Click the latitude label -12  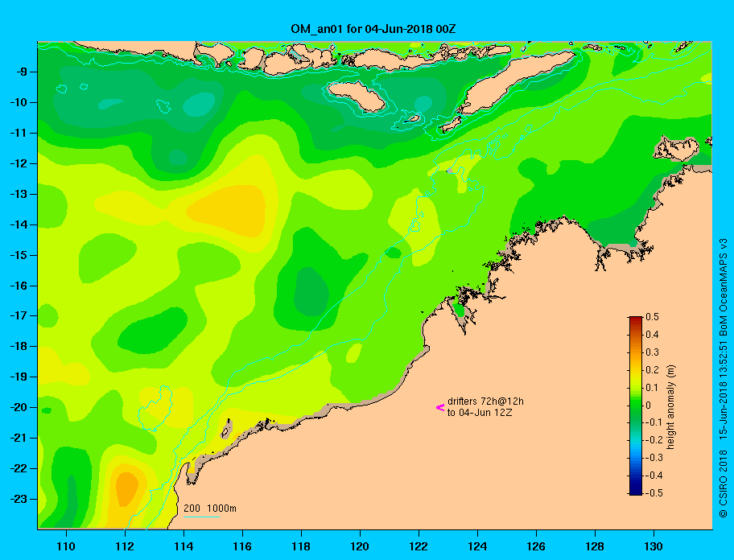coord(19,164)
